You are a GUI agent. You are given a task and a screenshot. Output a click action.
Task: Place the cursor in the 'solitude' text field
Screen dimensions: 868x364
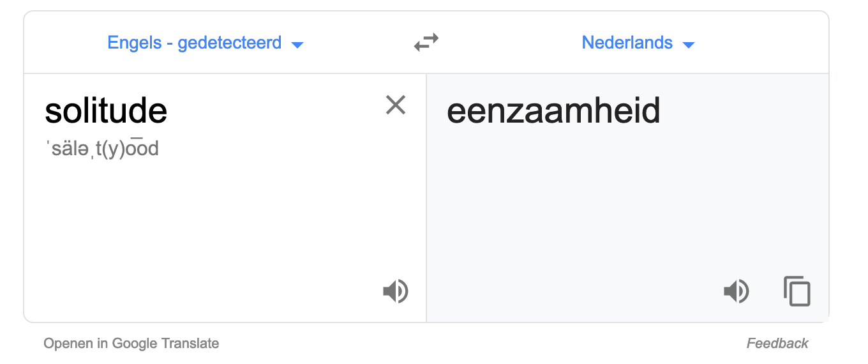106,111
